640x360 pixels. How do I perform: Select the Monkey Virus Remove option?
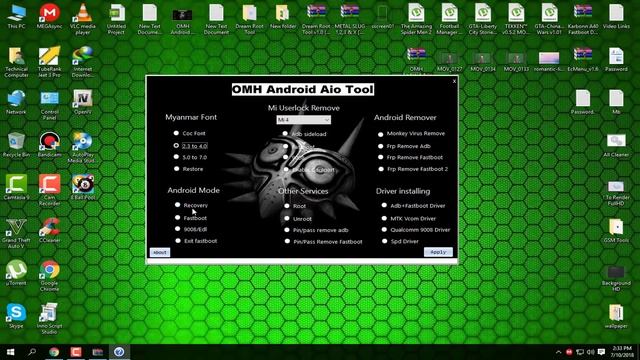pos(380,134)
